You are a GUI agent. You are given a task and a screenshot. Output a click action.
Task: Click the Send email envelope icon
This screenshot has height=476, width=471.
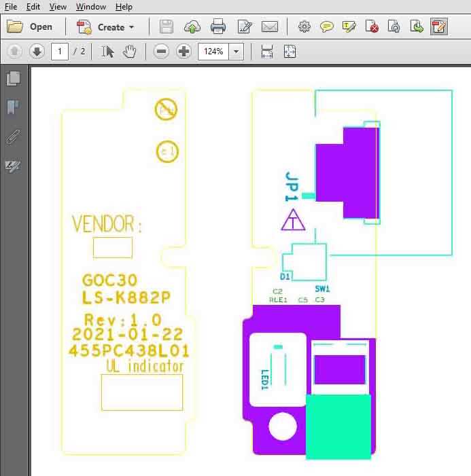270,26
